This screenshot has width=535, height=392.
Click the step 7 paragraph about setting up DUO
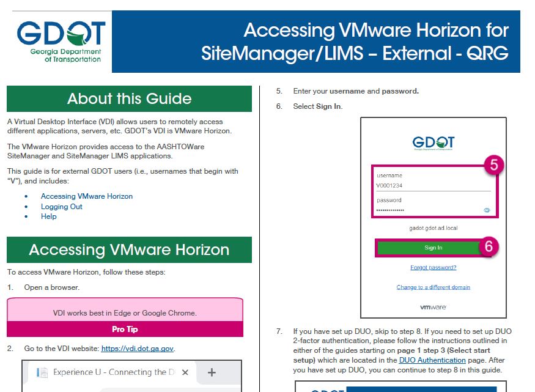pyautogui.click(x=402, y=350)
